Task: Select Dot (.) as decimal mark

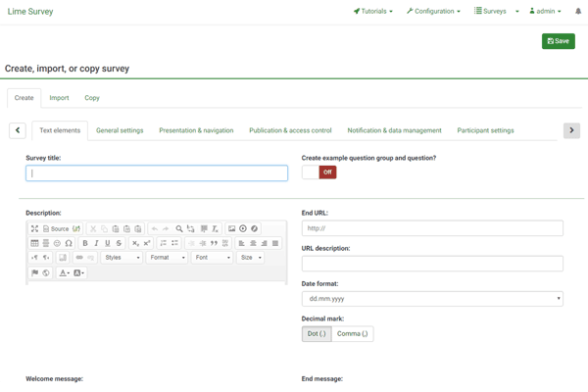Action: tap(317, 334)
